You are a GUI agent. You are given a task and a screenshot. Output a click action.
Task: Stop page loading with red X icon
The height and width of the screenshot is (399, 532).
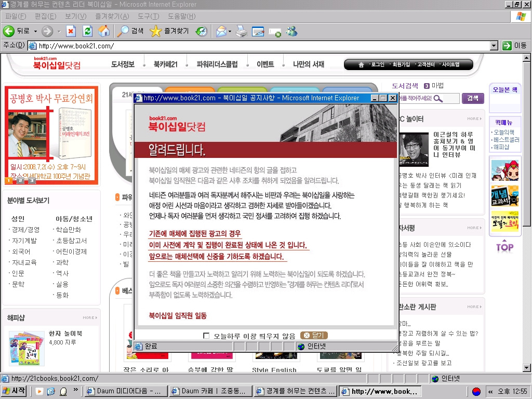(71, 31)
